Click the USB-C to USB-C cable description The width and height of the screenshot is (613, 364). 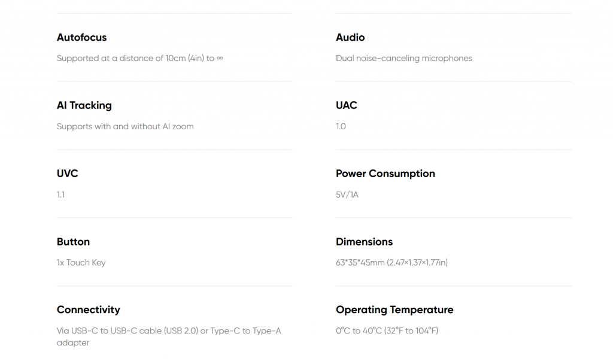click(x=169, y=336)
